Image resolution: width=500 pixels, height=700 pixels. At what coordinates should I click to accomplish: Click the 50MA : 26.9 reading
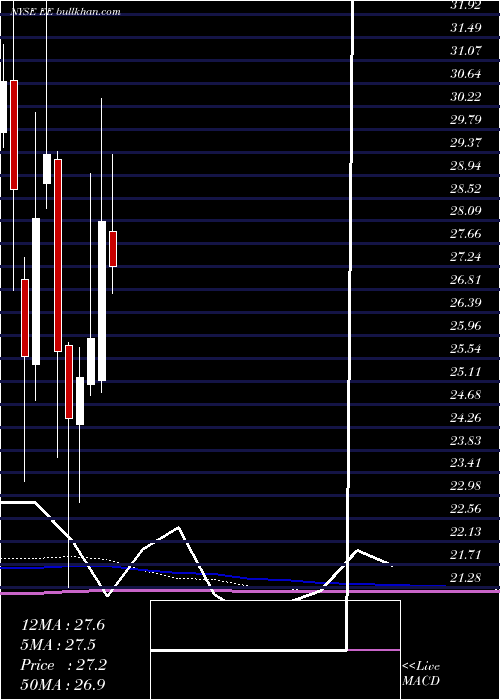click(x=63, y=684)
